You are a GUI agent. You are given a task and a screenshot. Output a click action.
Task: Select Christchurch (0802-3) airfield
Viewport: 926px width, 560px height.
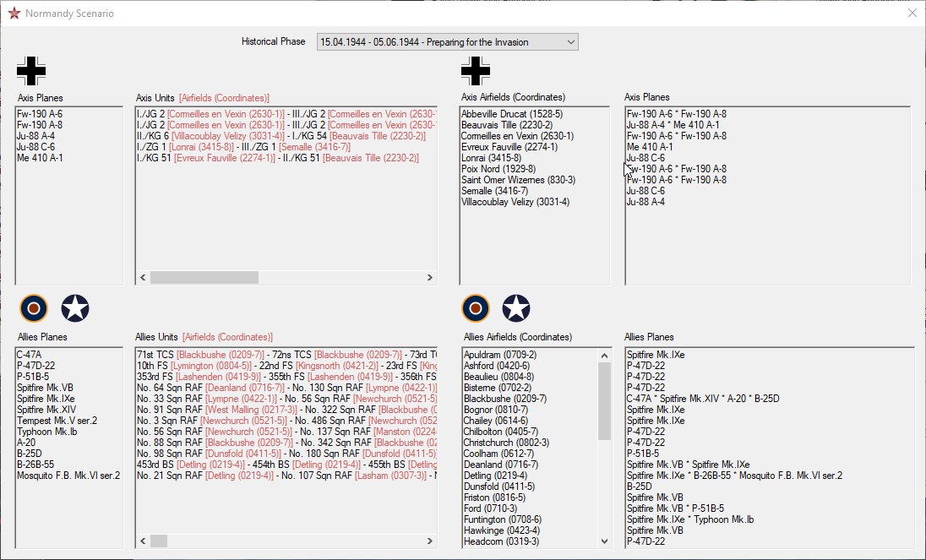(x=531, y=443)
